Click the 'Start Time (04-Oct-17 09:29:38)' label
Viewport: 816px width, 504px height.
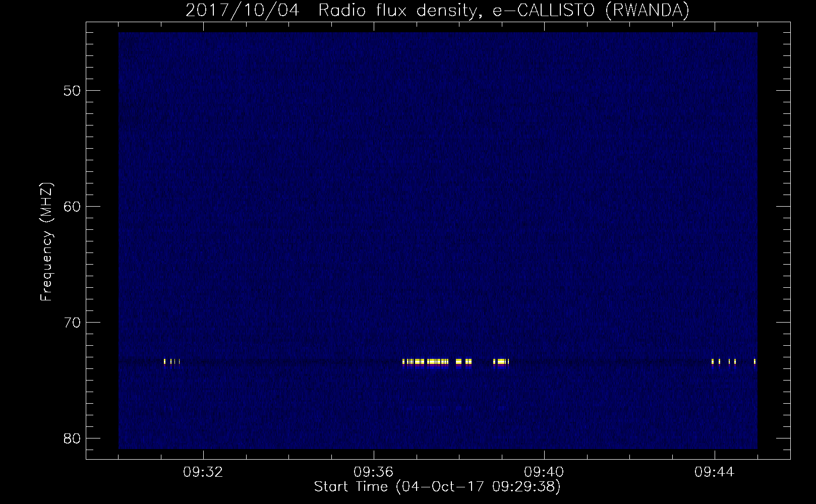coord(437,487)
